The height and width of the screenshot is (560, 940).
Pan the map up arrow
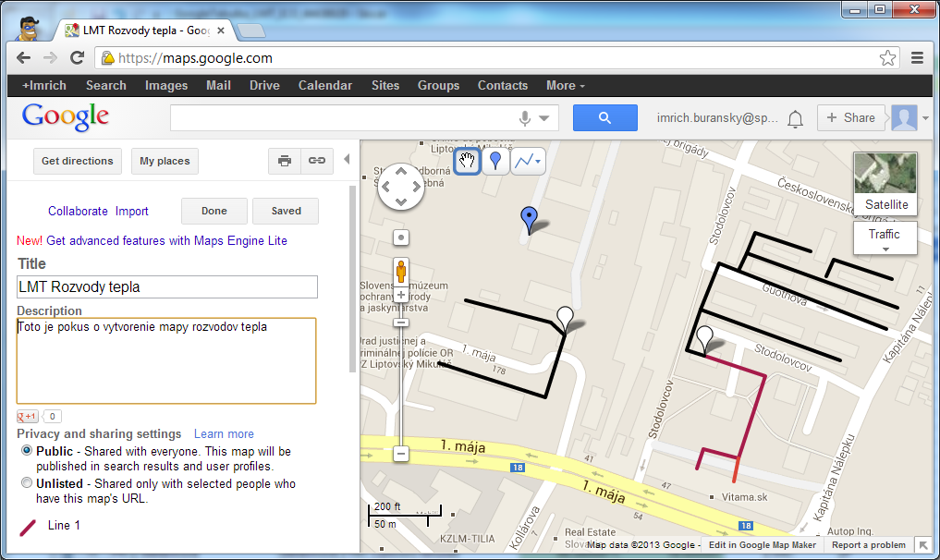tap(401, 172)
